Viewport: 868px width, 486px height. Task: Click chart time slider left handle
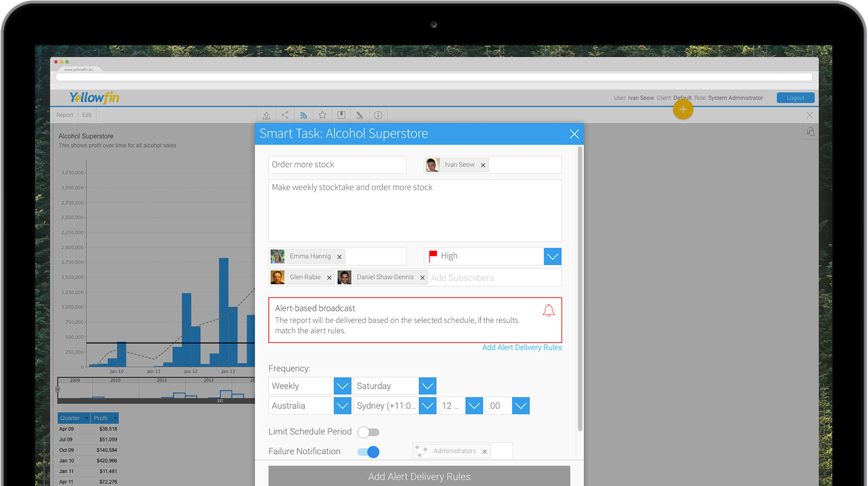coord(58,389)
